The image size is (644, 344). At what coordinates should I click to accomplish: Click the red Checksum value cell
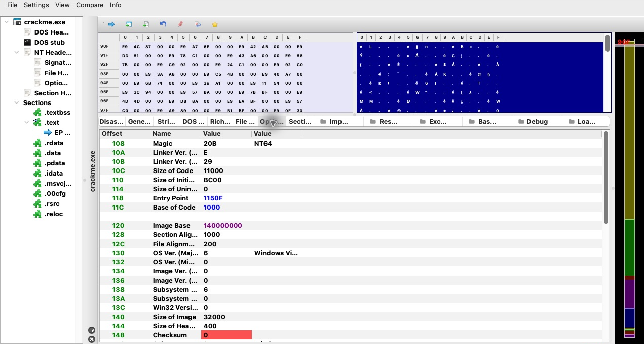[x=226, y=335]
